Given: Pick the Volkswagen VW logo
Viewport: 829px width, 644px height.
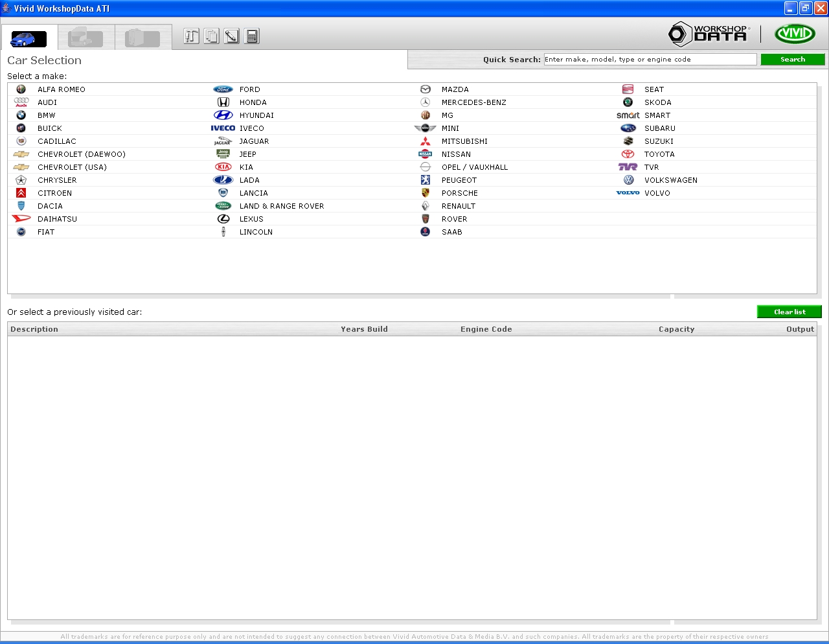Looking at the screenshot, I should (x=628, y=180).
